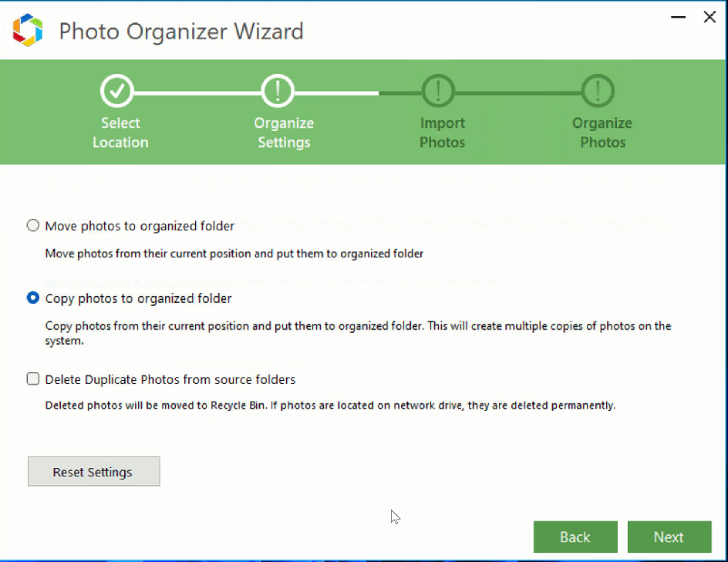The image size is (728, 562).
Task: Click the Recycle Bin warning text
Action: pos(332,405)
